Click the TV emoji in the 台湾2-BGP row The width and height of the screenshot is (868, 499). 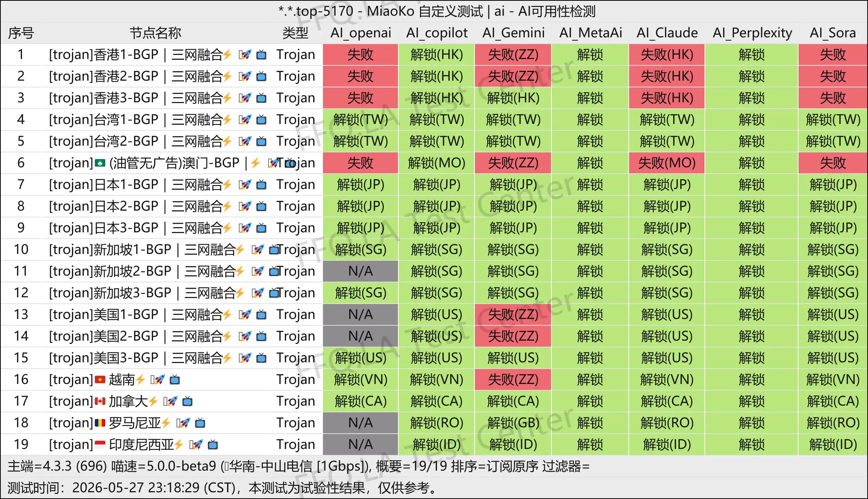[261, 142]
